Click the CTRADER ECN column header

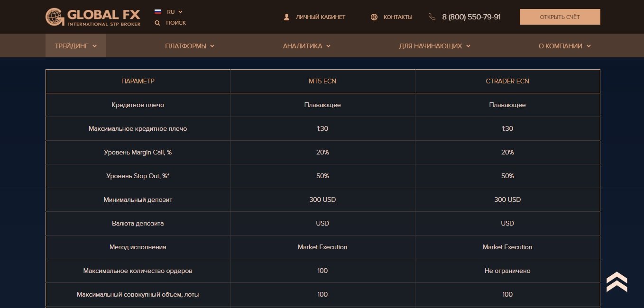pos(507,81)
